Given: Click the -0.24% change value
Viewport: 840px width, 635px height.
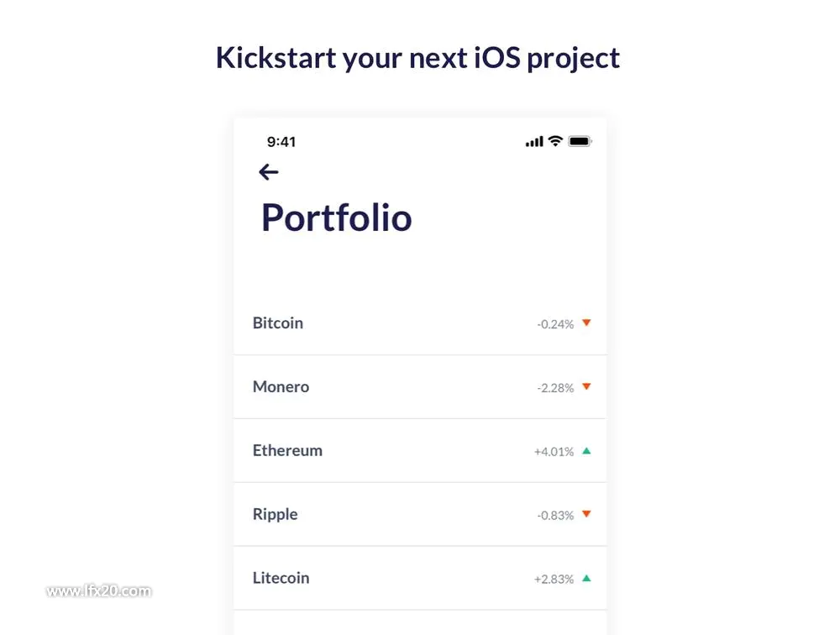Looking at the screenshot, I should tap(555, 324).
